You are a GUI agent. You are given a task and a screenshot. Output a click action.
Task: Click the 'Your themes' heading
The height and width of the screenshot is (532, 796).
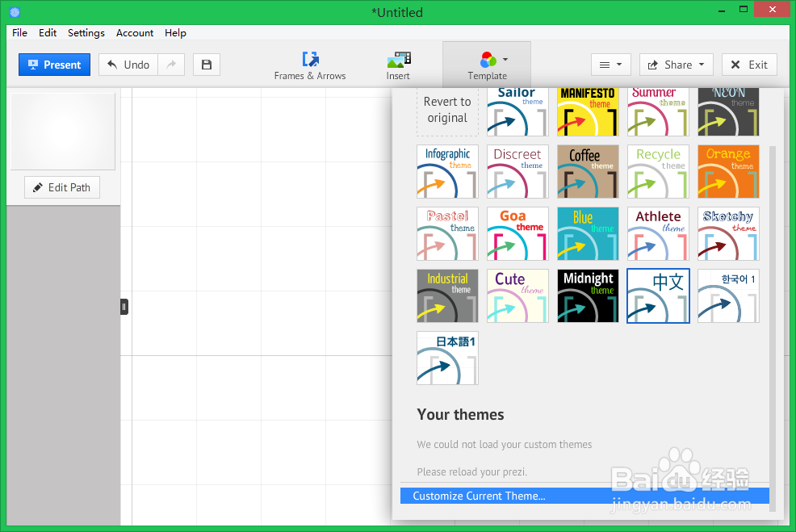coord(460,414)
